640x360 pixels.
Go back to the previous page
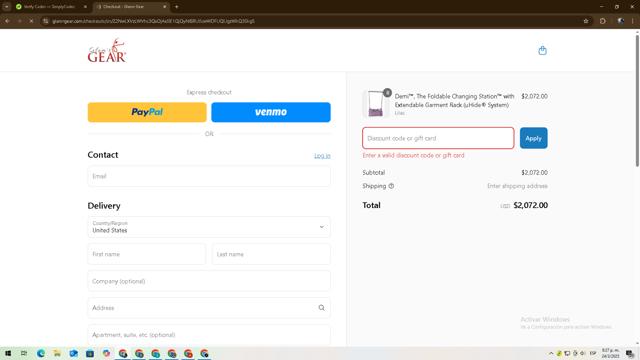[x=7, y=21]
